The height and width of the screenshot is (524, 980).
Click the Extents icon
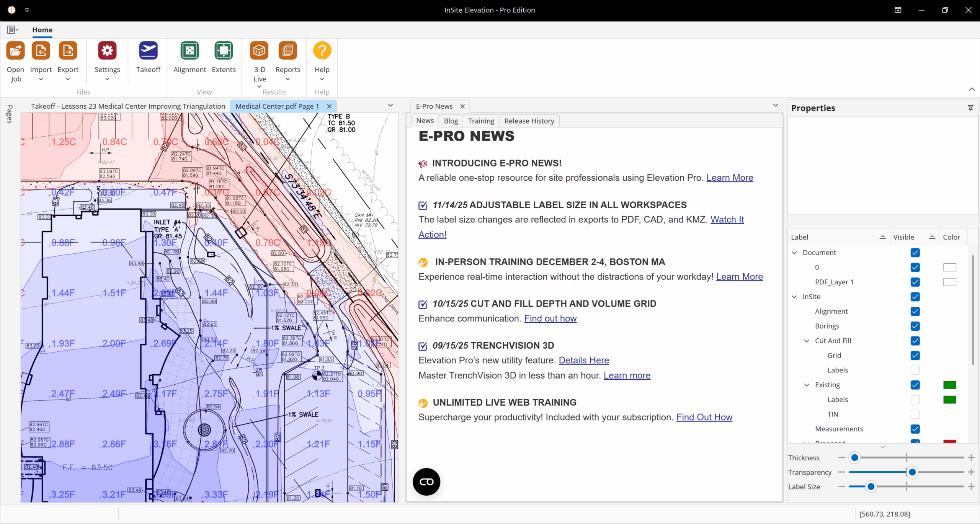(x=224, y=50)
